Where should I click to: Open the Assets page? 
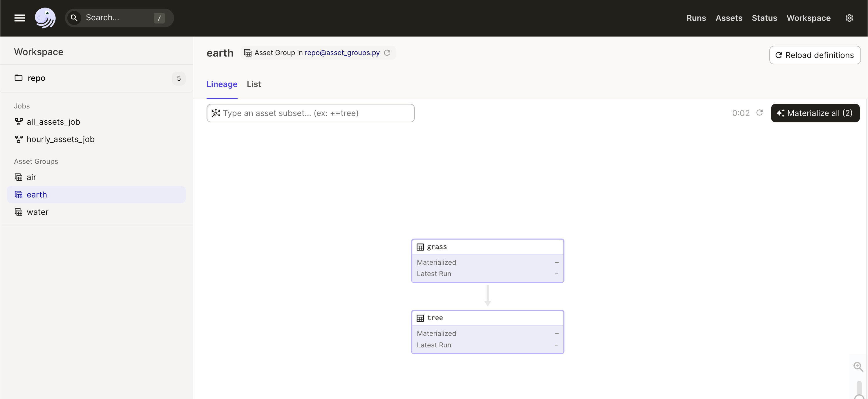coord(729,18)
